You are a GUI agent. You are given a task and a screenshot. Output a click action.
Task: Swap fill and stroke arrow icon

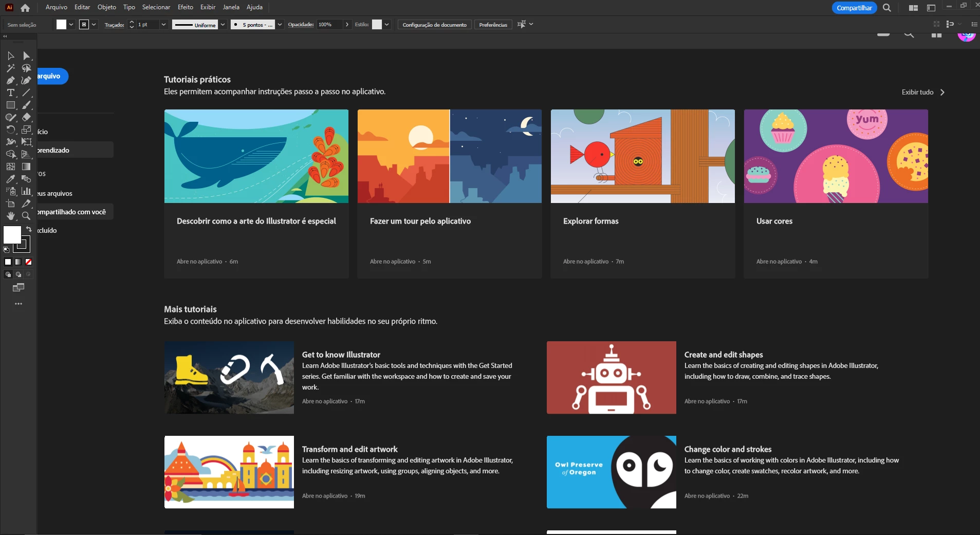(29, 229)
